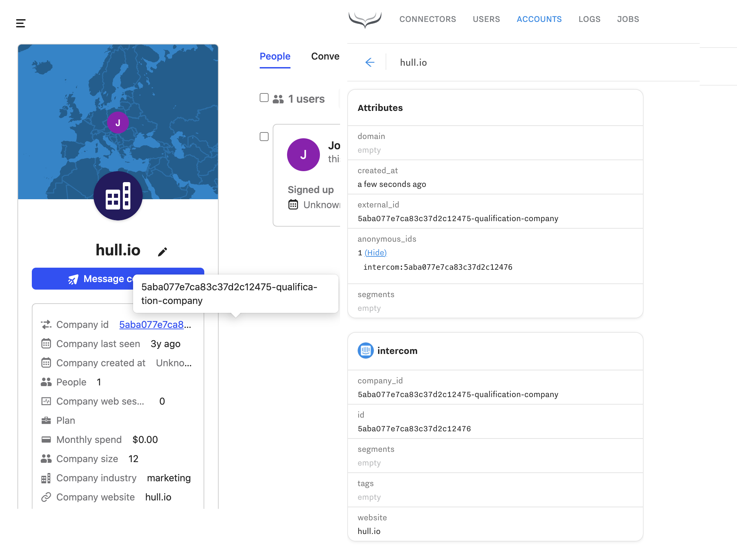Viewport: 737px width, 560px height.
Task: Open the Users menu item
Action: click(486, 19)
